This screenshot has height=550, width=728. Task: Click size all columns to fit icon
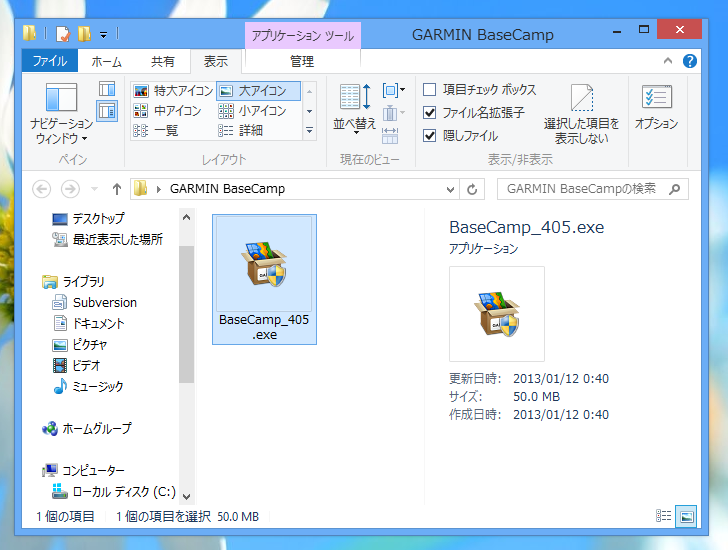[390, 136]
